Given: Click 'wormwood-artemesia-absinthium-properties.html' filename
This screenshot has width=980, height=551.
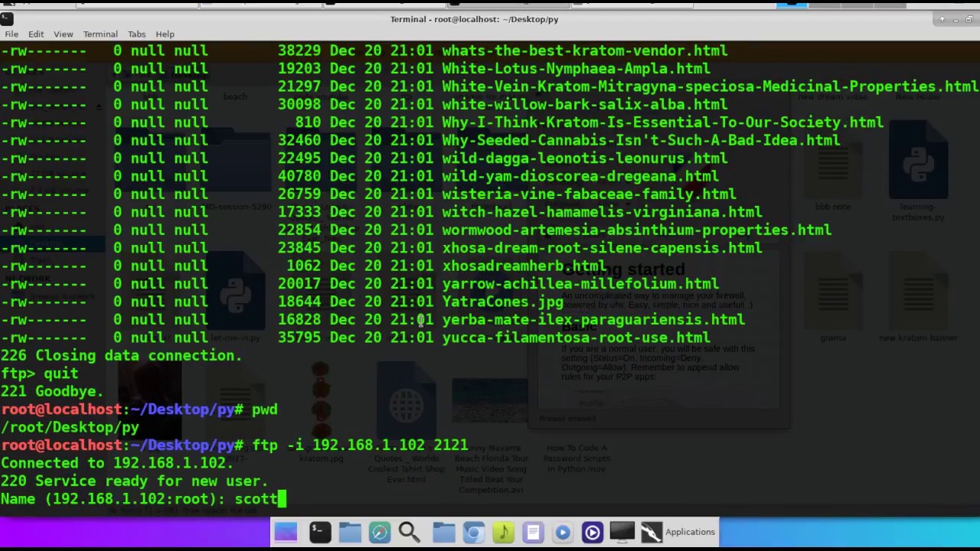Looking at the screenshot, I should point(637,230).
